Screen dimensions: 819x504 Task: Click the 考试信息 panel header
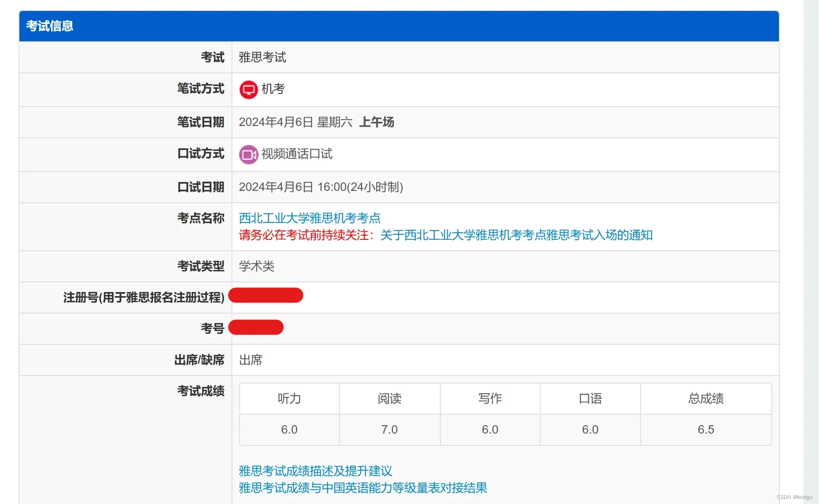point(399,26)
